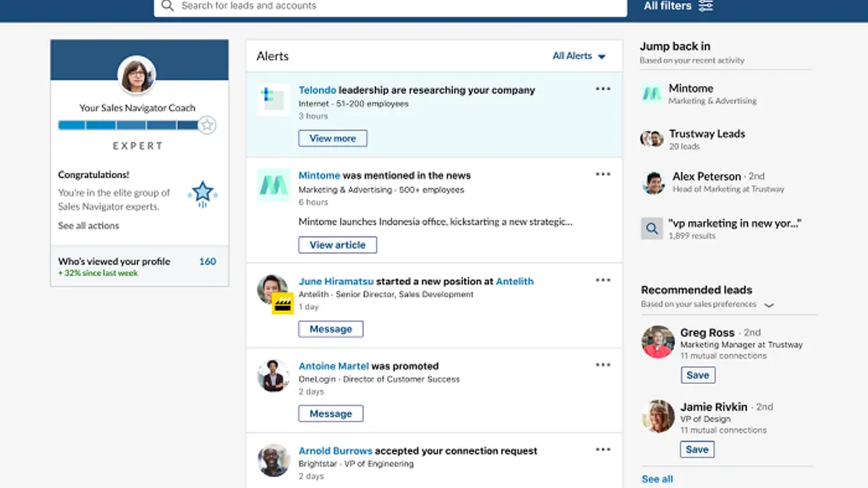Open the Telondo company link
Viewport: 868px width, 488px height.
(x=318, y=90)
